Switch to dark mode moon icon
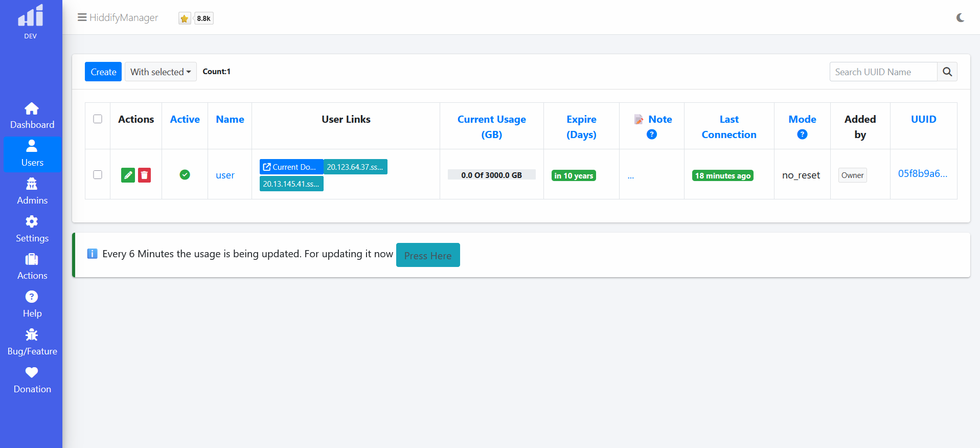Viewport: 980px width, 448px height. point(960,17)
